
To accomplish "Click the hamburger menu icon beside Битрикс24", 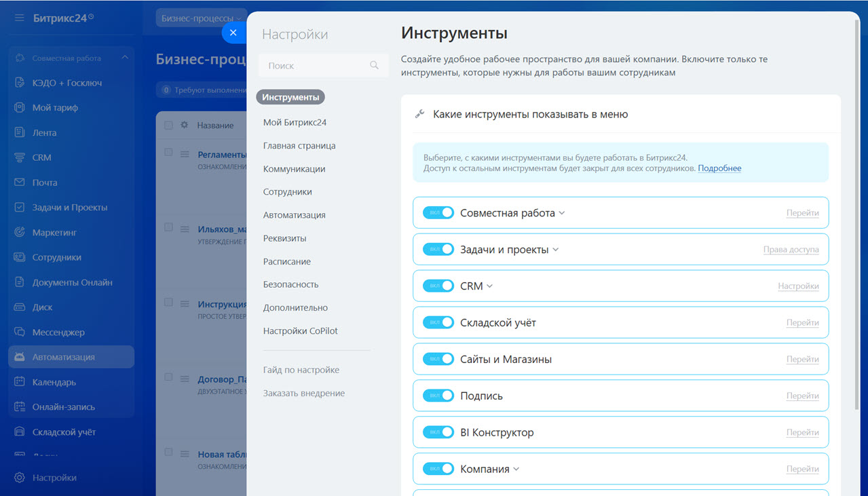I will [19, 18].
